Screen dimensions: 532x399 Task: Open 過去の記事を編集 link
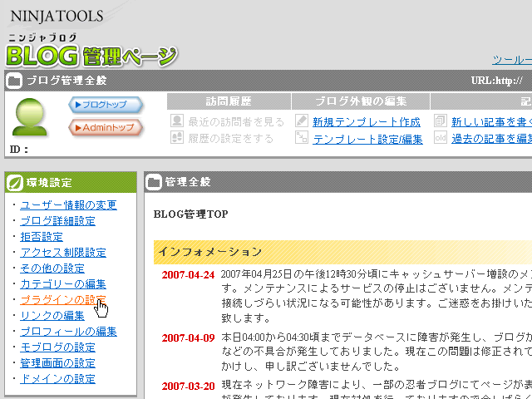tap(491, 139)
